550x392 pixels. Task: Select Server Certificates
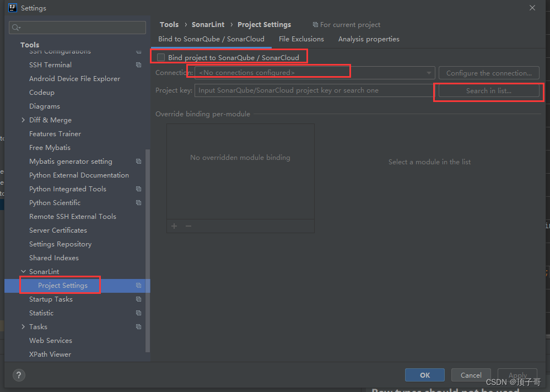[x=58, y=230]
